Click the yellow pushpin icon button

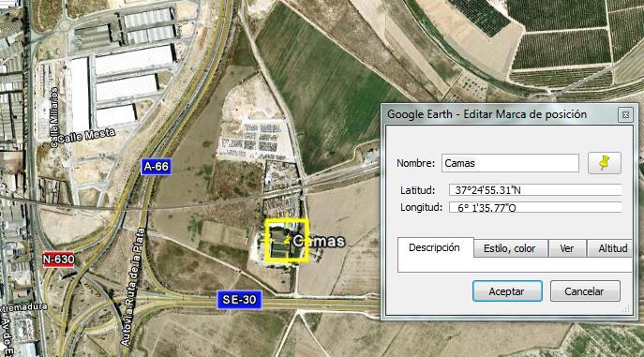click(605, 163)
